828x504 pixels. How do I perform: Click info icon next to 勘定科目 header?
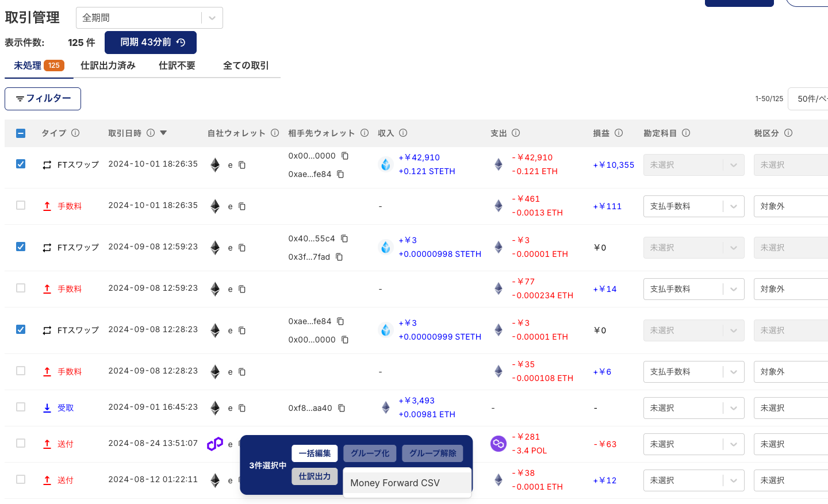(686, 133)
